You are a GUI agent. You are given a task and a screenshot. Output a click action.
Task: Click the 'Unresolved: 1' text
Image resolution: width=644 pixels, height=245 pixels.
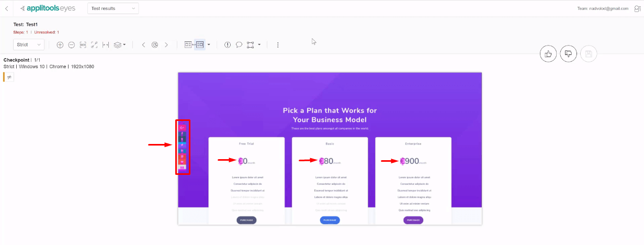point(47,32)
